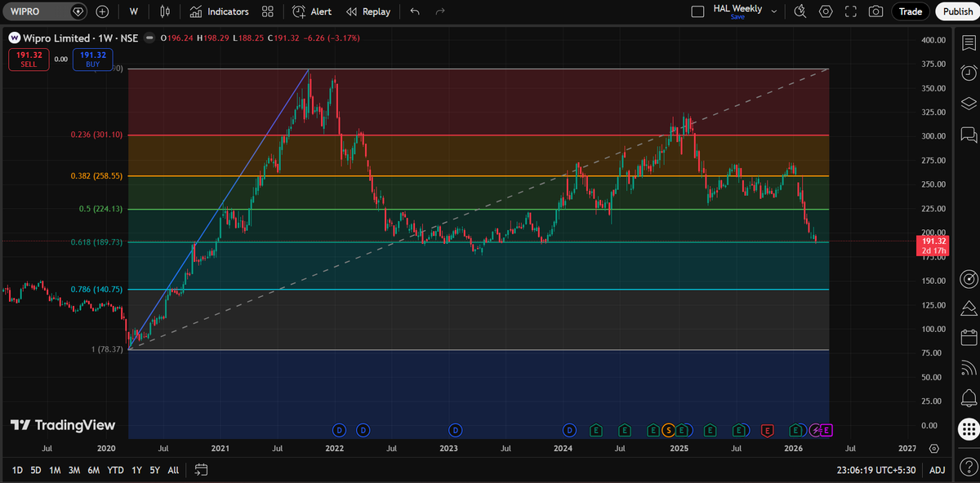
Task: Select the 0.236 (301.10) Fibonacci level label
Action: [96, 135]
